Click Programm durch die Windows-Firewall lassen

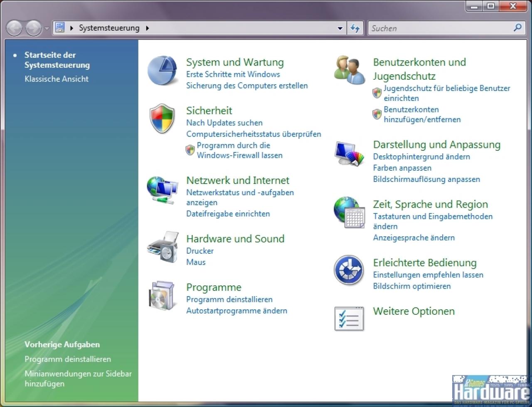click(240, 150)
